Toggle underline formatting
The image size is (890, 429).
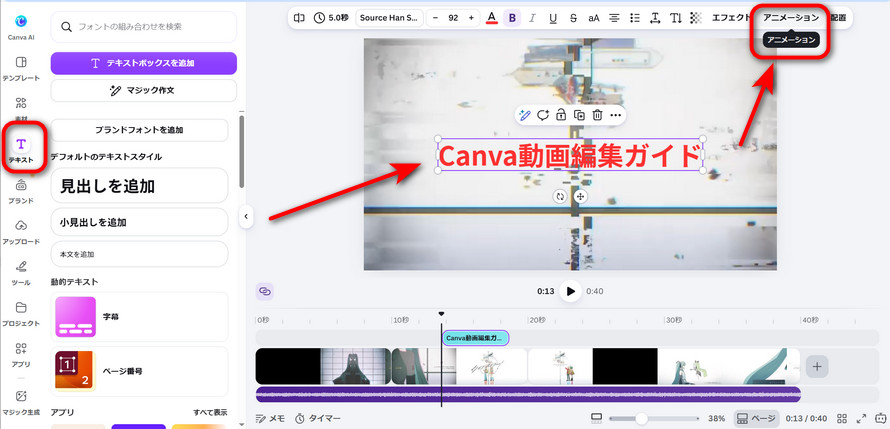pyautogui.click(x=553, y=18)
